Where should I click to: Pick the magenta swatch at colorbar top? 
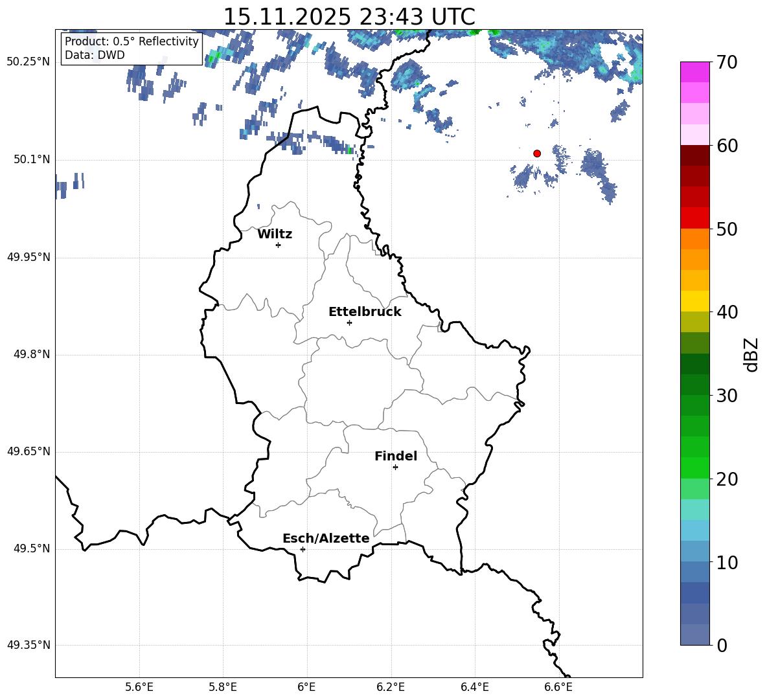tap(695, 73)
